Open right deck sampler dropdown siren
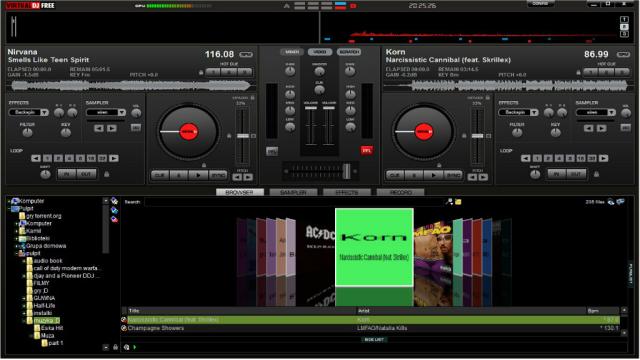 click(596, 112)
